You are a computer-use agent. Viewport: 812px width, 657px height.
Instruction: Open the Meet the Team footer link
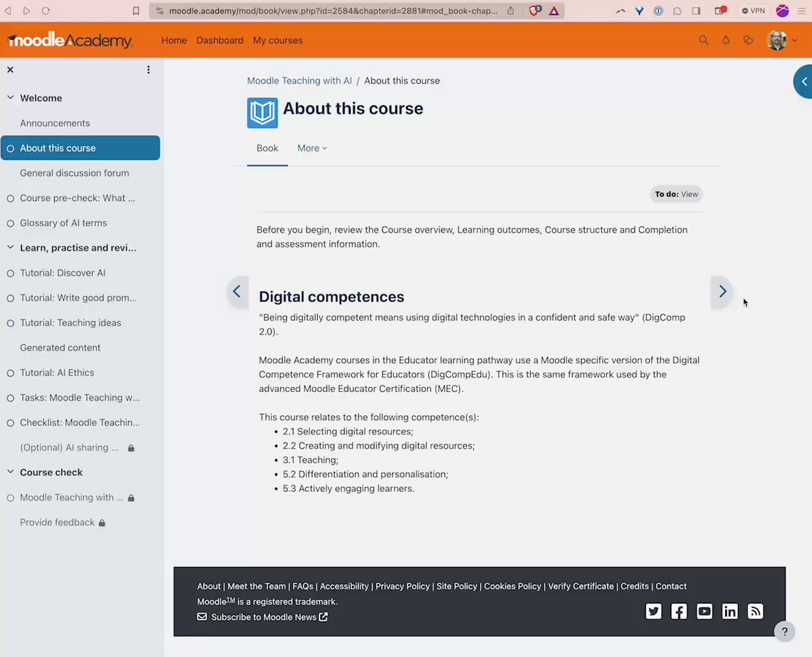click(256, 587)
